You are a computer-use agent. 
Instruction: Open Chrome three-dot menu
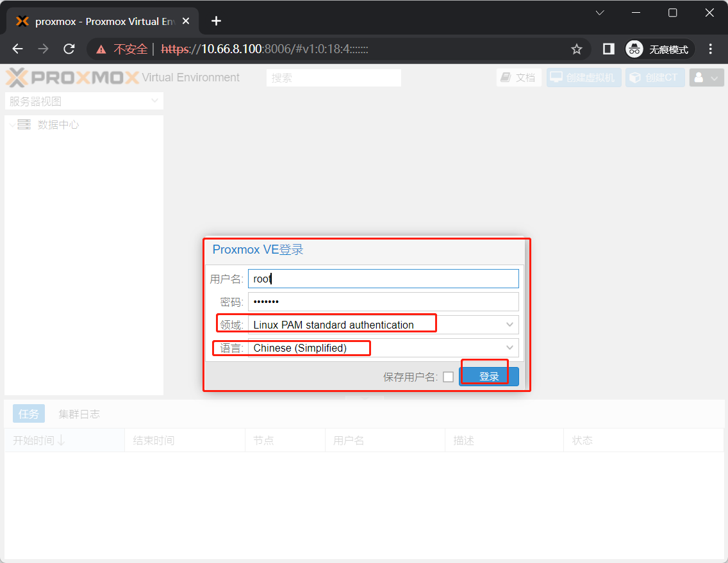tap(710, 49)
